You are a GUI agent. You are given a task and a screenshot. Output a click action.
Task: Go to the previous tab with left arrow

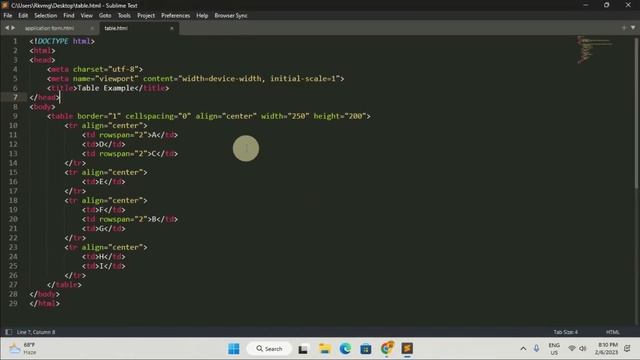[7, 28]
